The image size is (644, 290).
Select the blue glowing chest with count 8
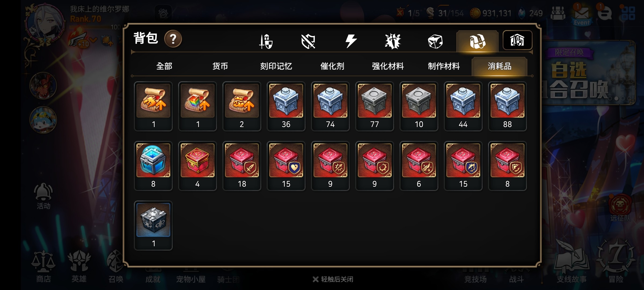coord(153,166)
